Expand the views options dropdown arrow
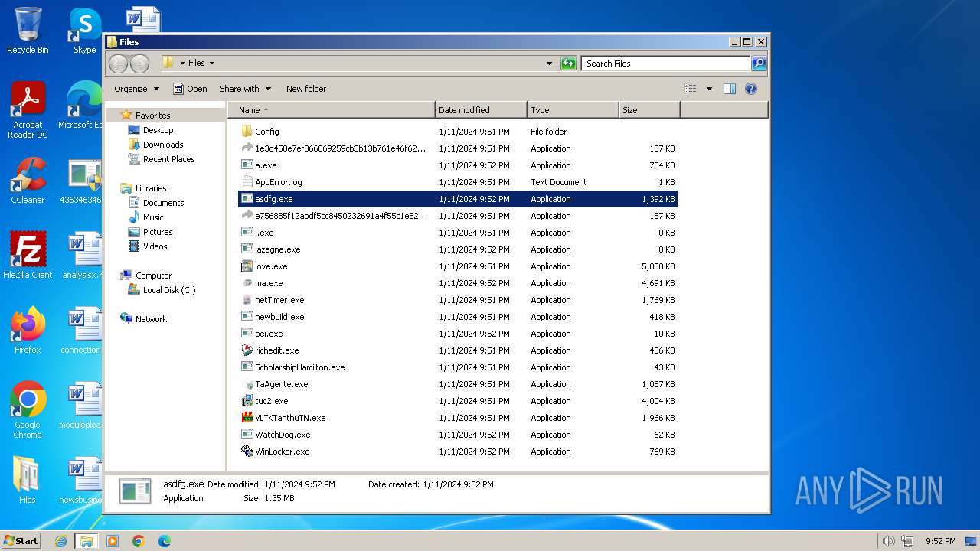Screen dimensions: 980x551 coord(709,89)
